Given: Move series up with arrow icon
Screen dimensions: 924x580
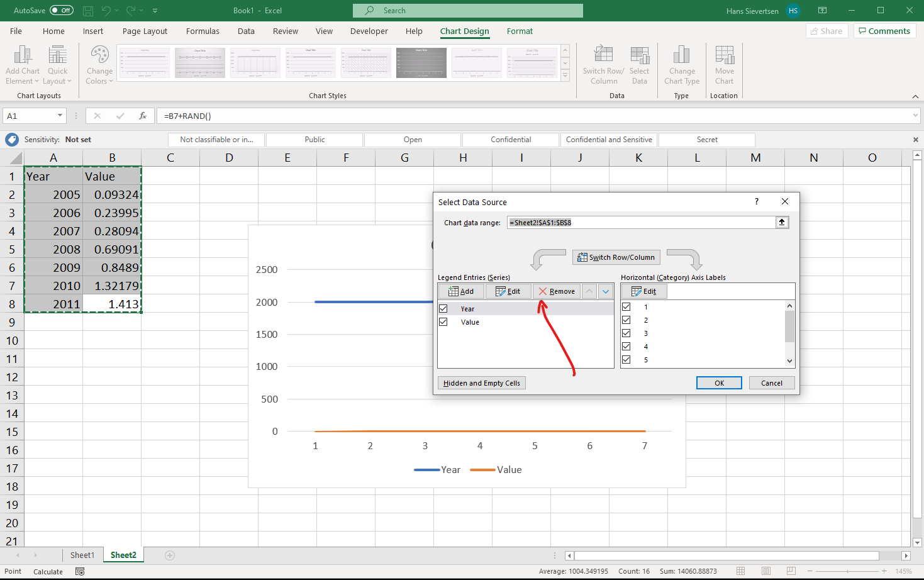Looking at the screenshot, I should coord(589,291).
